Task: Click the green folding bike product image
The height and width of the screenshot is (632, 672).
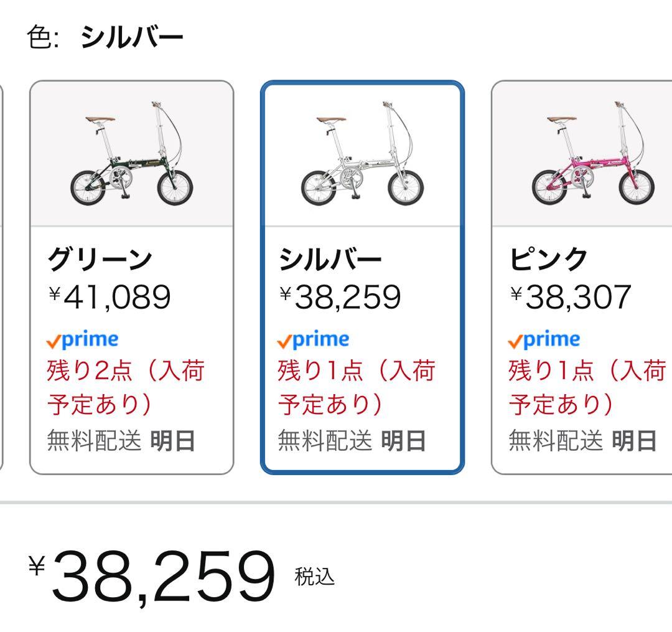Action: (x=133, y=154)
